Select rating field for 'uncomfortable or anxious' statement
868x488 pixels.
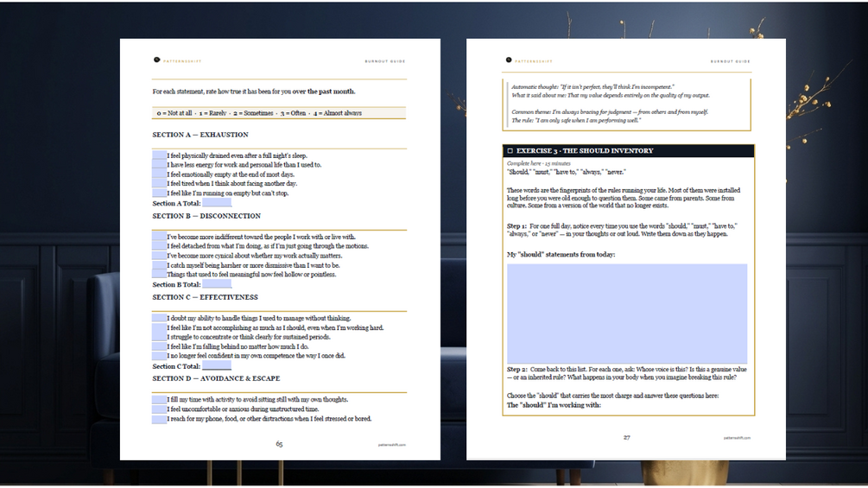[160, 409]
